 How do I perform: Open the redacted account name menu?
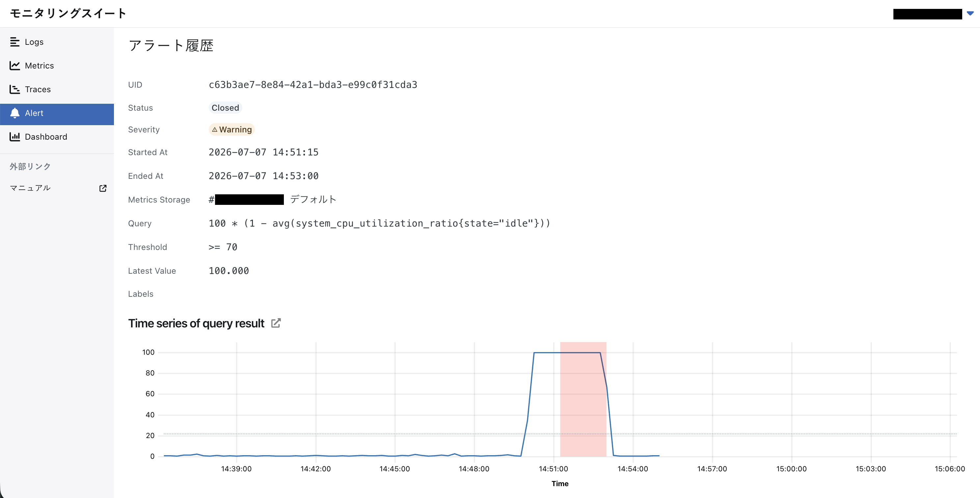(x=928, y=14)
